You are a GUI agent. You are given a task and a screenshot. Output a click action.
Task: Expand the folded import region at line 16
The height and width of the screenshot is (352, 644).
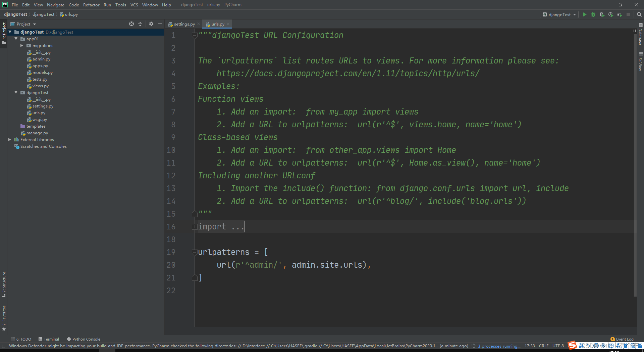(x=194, y=227)
